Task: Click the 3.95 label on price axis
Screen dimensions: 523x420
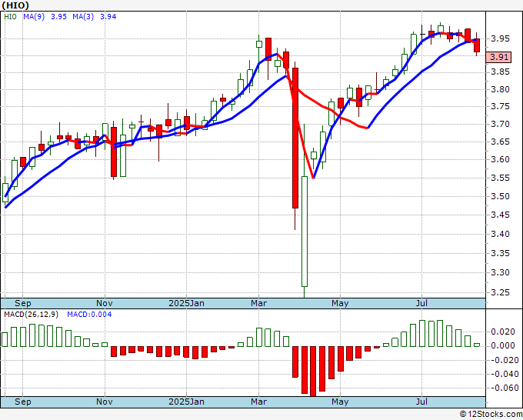Action: click(501, 38)
